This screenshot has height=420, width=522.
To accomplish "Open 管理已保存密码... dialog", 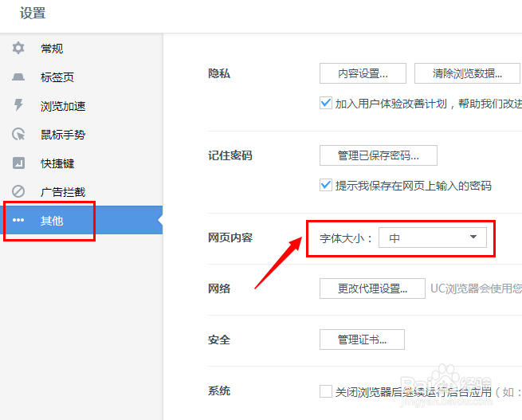I will point(379,155).
